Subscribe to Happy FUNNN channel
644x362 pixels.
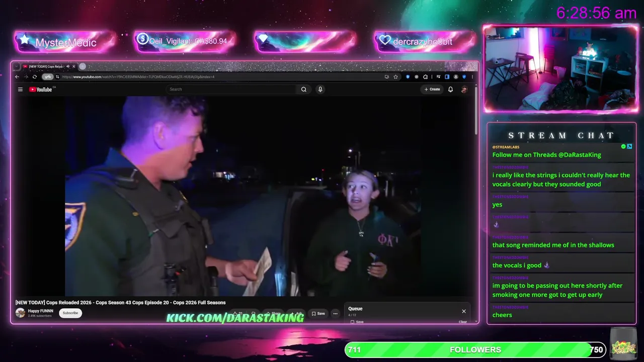coord(70,313)
